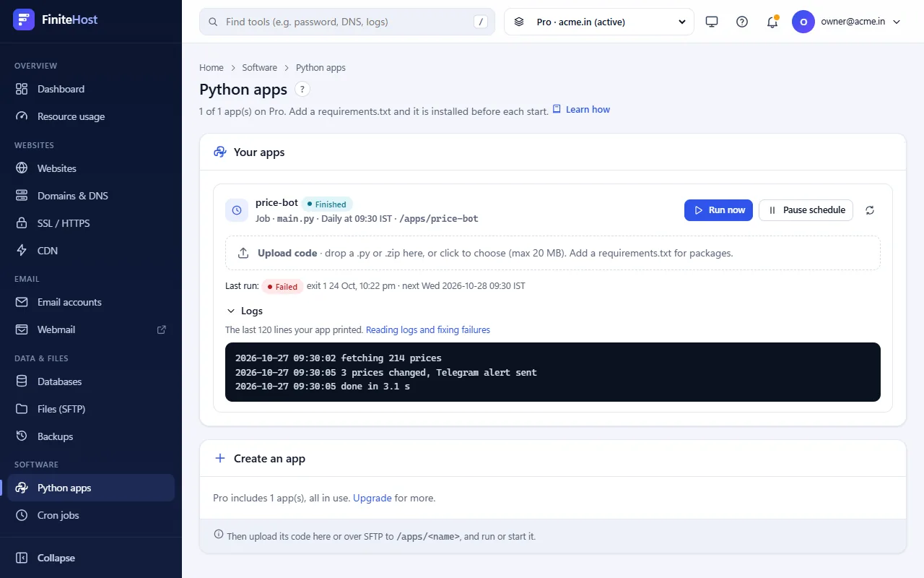Click the clock schedule icon of price-bot
The height and width of the screenshot is (578, 924).
(x=237, y=210)
